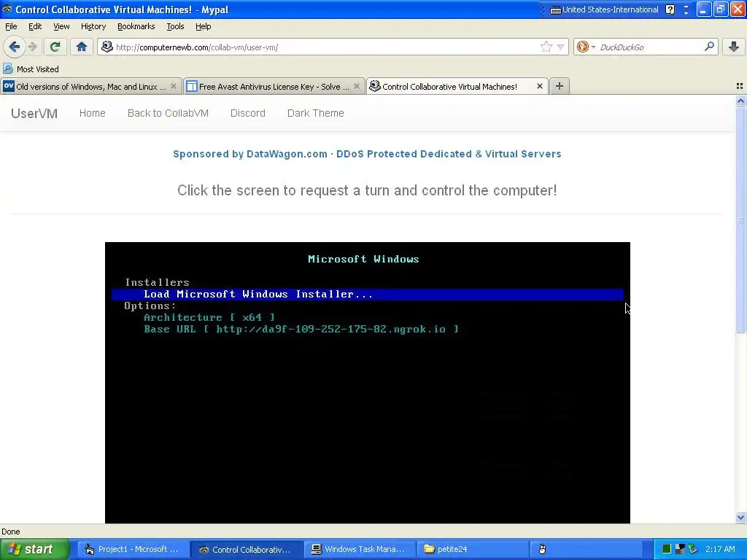Image resolution: width=747 pixels, height=560 pixels.
Task: Click the URL address field
Action: [326, 47]
